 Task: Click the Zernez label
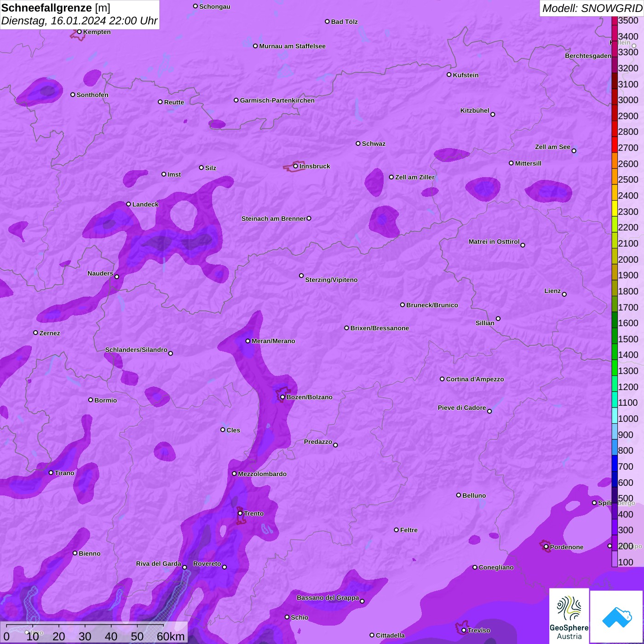50,333
